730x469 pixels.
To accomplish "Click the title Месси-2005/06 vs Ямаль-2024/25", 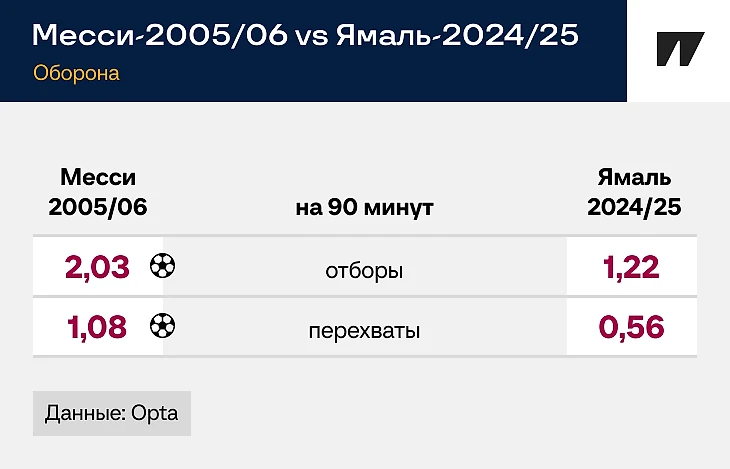I will [x=305, y=35].
